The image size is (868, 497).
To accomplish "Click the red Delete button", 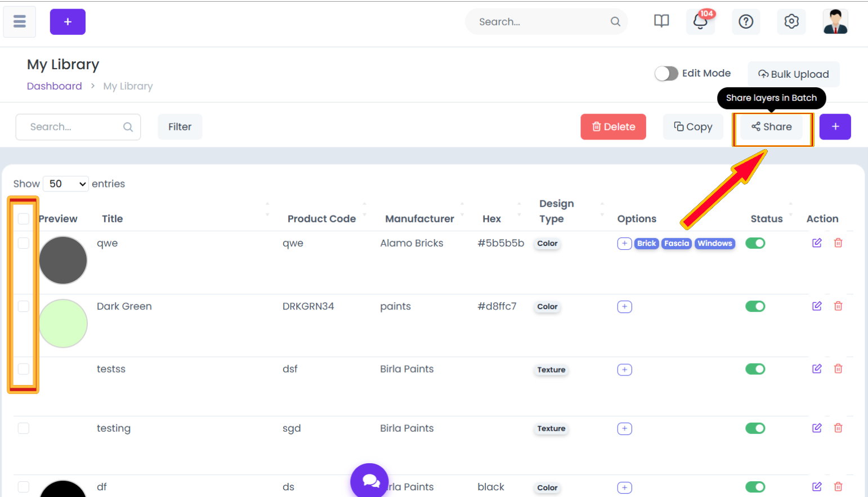I will pos(613,127).
